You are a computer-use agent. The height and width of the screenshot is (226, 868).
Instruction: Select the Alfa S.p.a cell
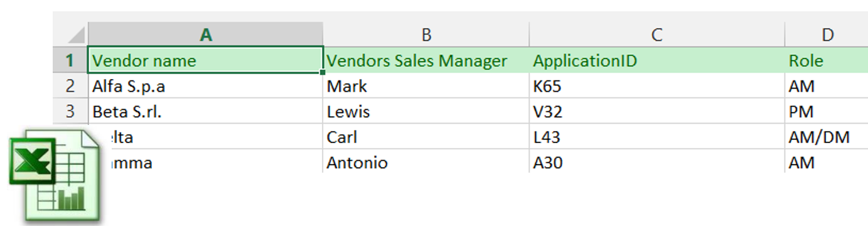pyautogui.click(x=206, y=86)
